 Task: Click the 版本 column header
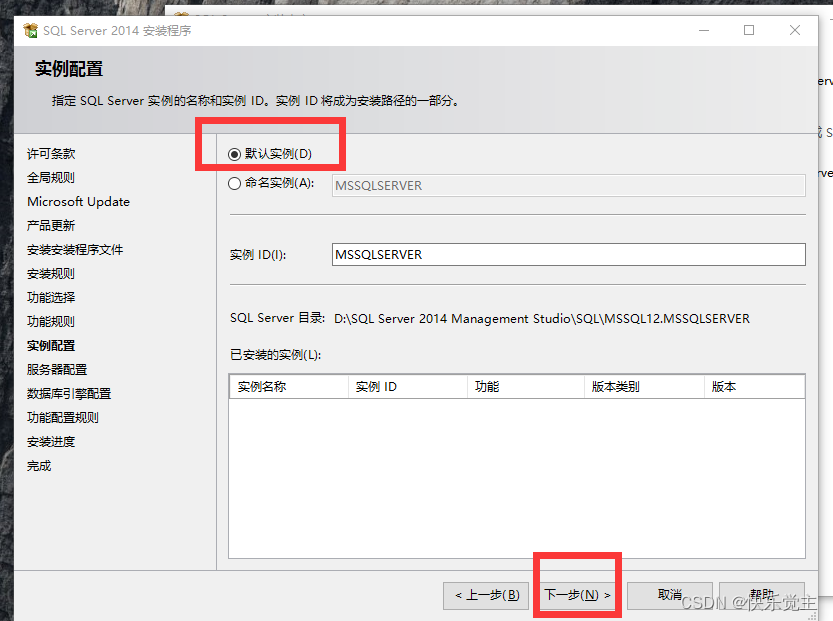[754, 387]
